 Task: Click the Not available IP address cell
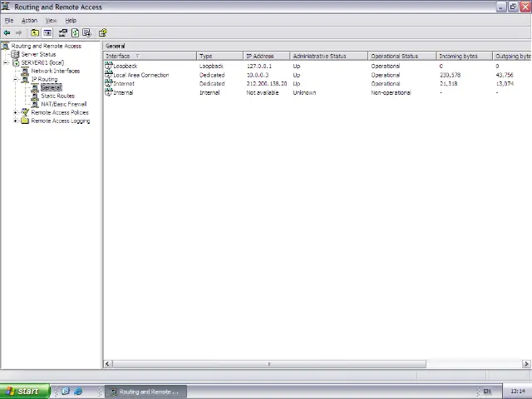263,92
